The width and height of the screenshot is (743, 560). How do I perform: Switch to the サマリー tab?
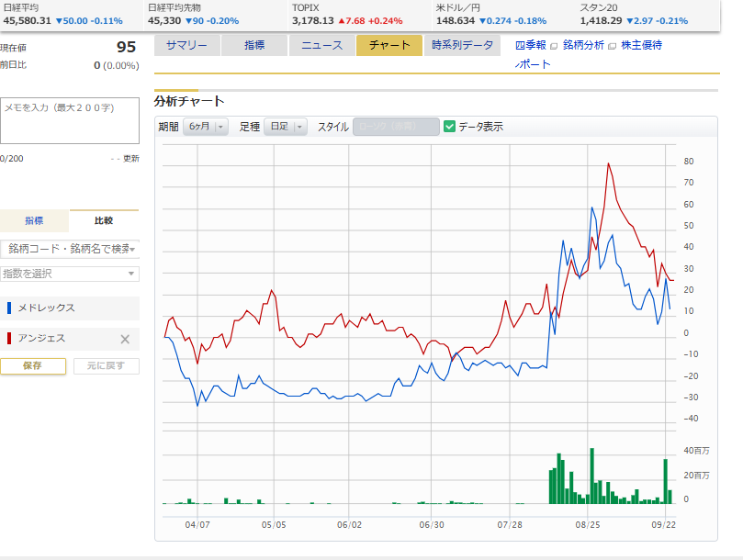click(186, 45)
